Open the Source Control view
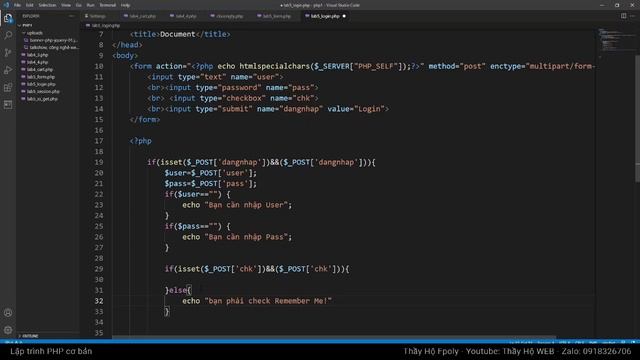The image size is (640, 360). 8,53
